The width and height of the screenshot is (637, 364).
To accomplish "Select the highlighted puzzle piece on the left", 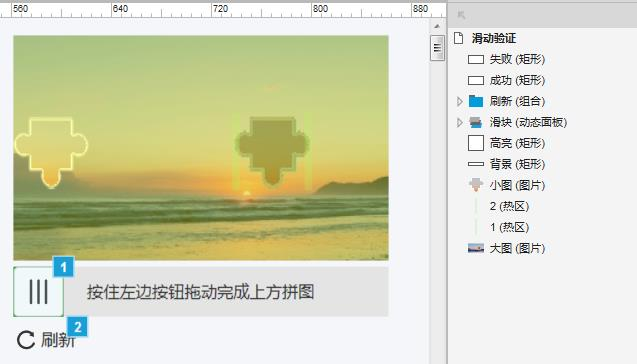I will point(51,152).
